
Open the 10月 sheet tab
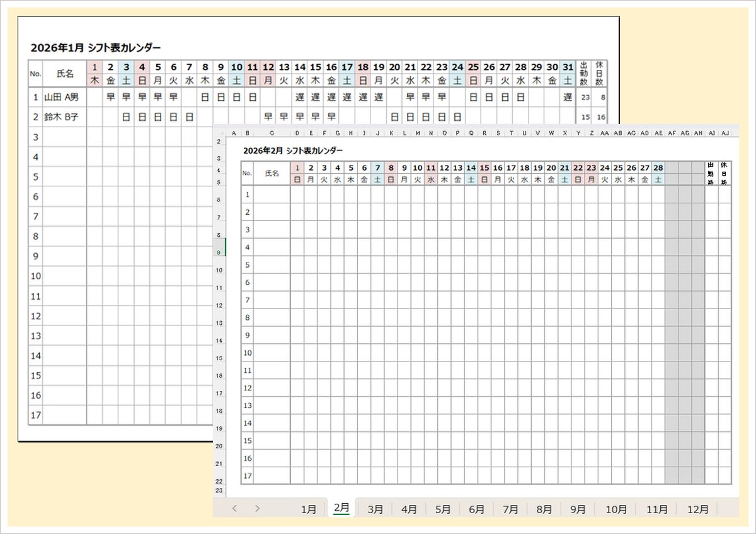616,508
